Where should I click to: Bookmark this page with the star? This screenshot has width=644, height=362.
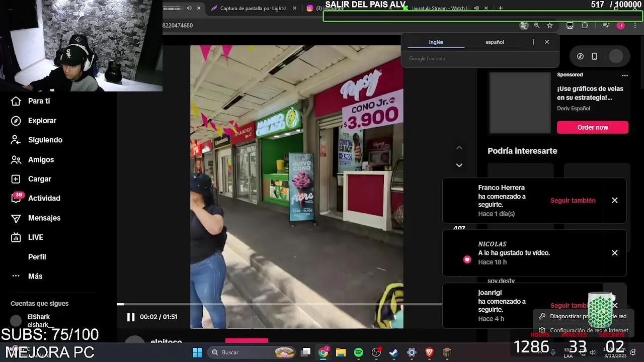550,26
